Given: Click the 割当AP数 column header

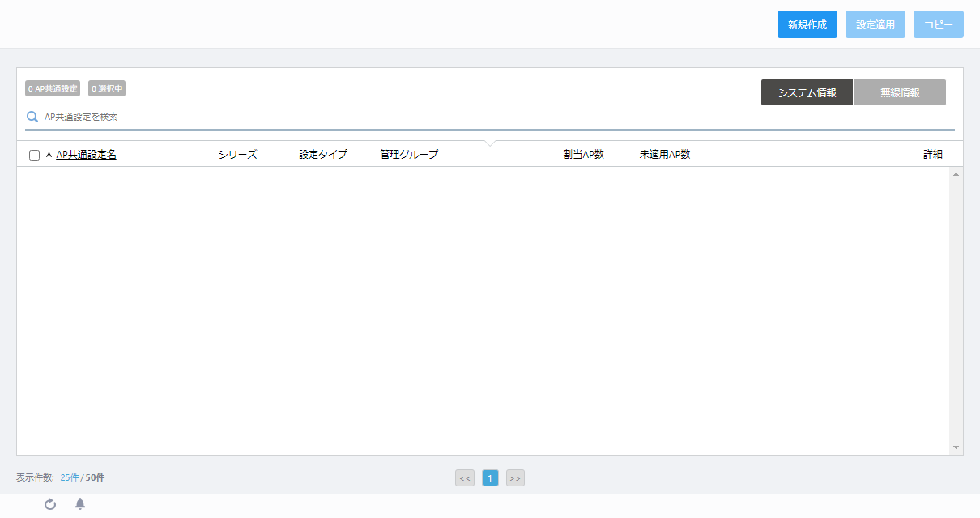Looking at the screenshot, I should click(584, 154).
